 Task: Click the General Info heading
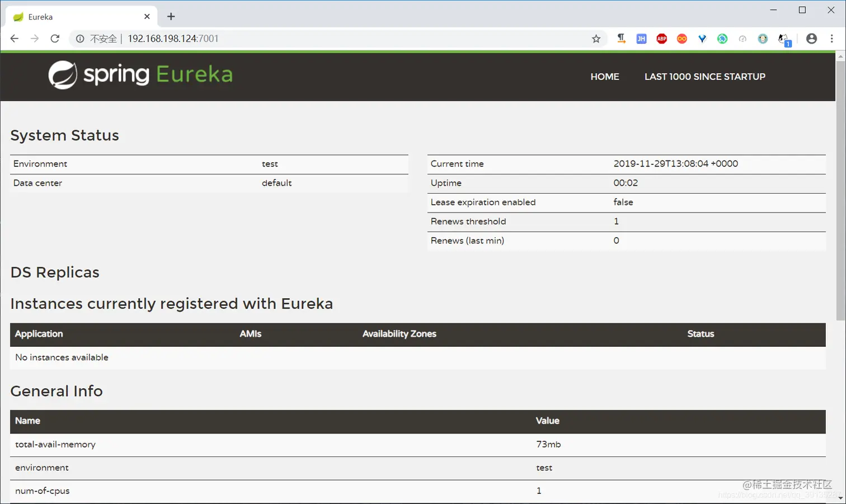[x=57, y=391]
